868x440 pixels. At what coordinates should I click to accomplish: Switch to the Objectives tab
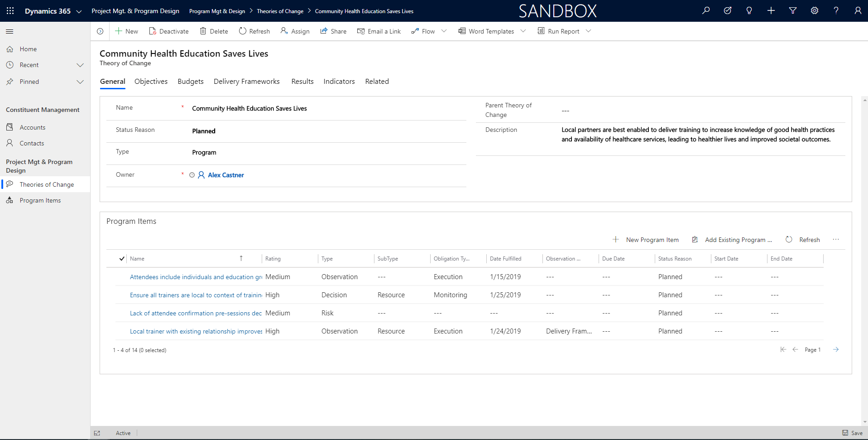pos(151,82)
